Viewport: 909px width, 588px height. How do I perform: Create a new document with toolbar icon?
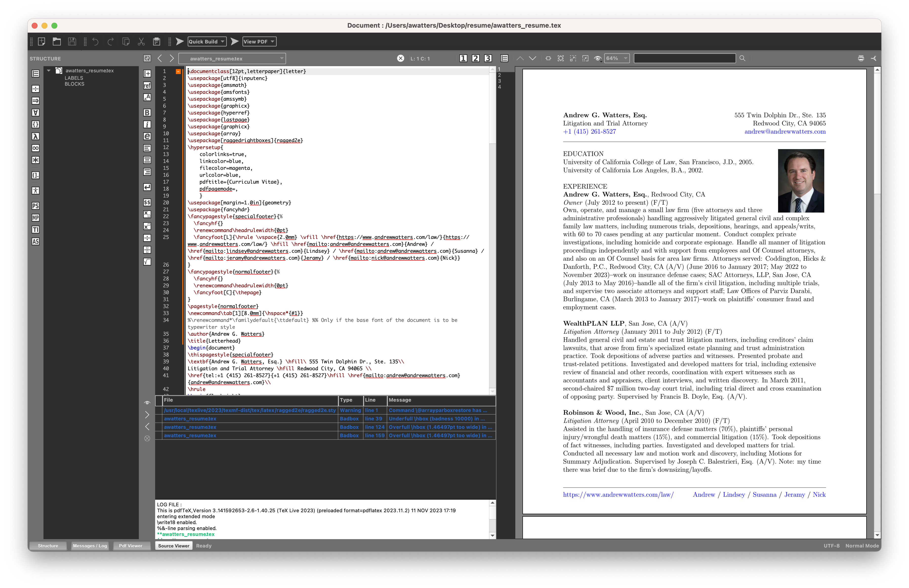coord(42,41)
